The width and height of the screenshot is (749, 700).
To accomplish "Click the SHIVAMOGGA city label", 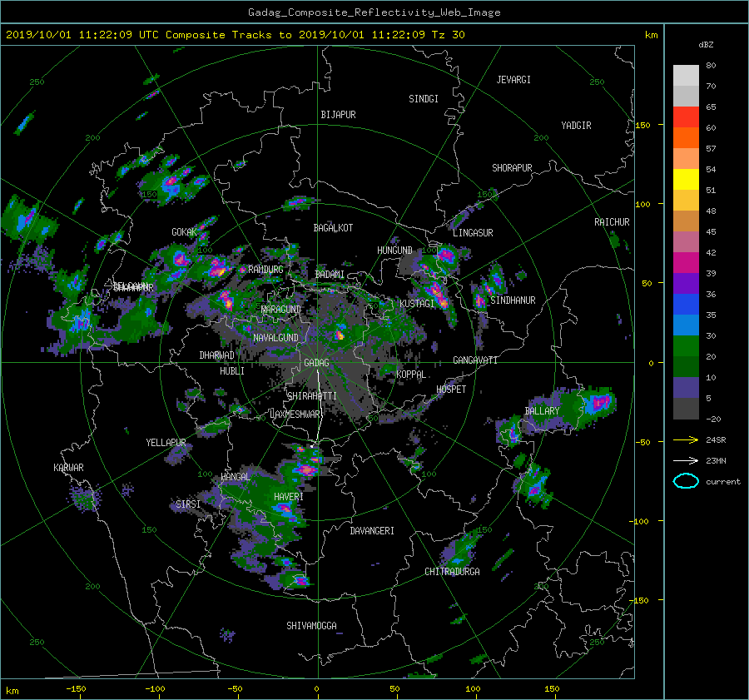I will 311,625.
